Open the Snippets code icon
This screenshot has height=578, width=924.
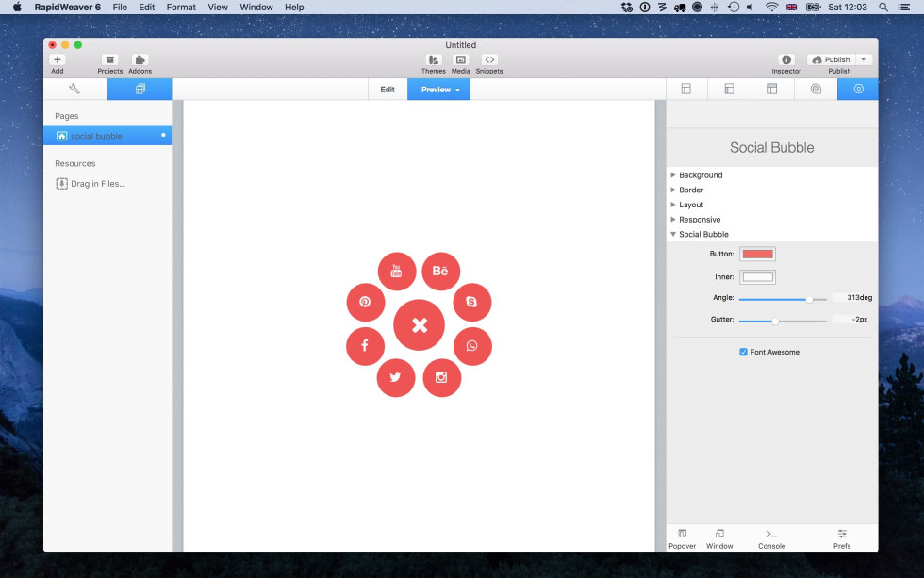[489, 60]
